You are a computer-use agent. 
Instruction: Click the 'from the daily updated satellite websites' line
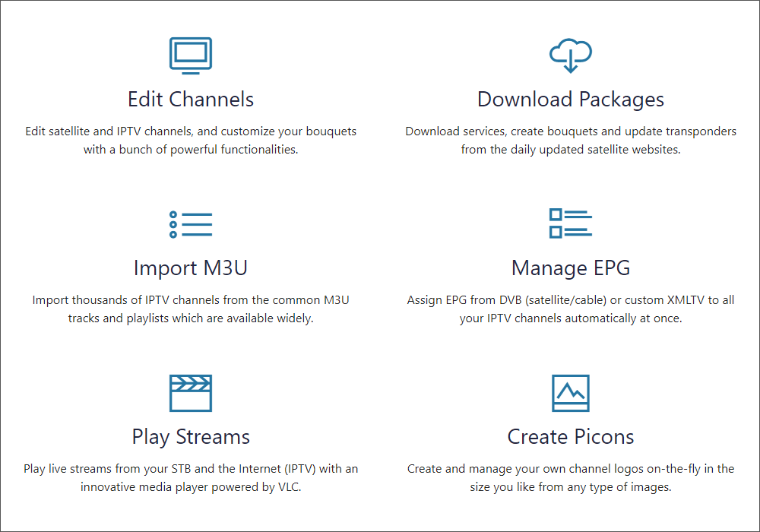click(571, 150)
